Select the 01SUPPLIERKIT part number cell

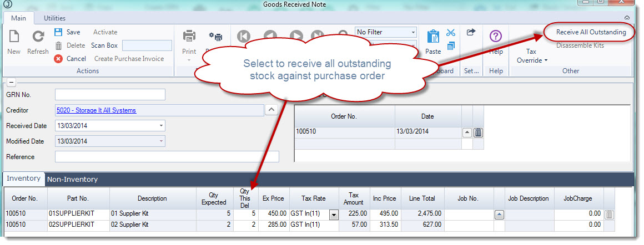[x=79, y=214]
